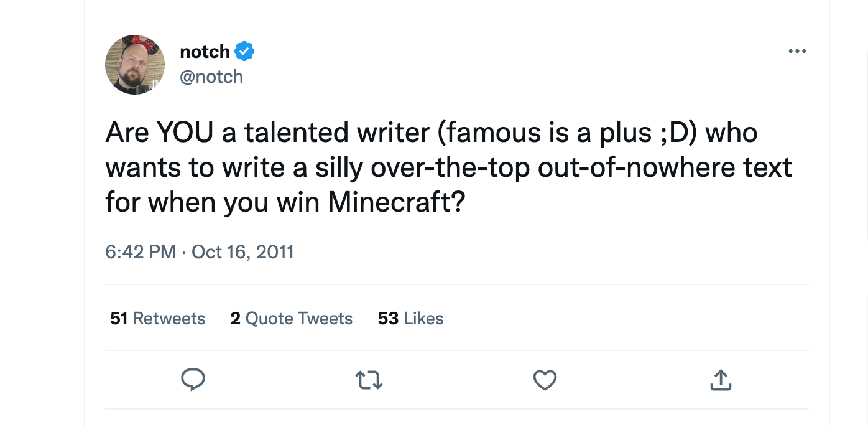Open notch's profile picture
The height and width of the screenshot is (427, 868).
[x=134, y=64]
